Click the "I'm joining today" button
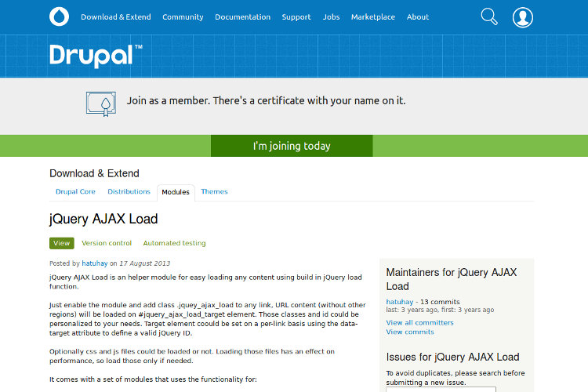The height and width of the screenshot is (392, 588). (x=292, y=146)
